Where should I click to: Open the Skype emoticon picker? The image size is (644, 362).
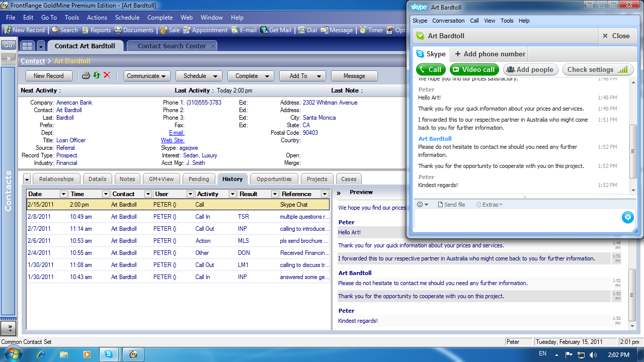tap(423, 205)
